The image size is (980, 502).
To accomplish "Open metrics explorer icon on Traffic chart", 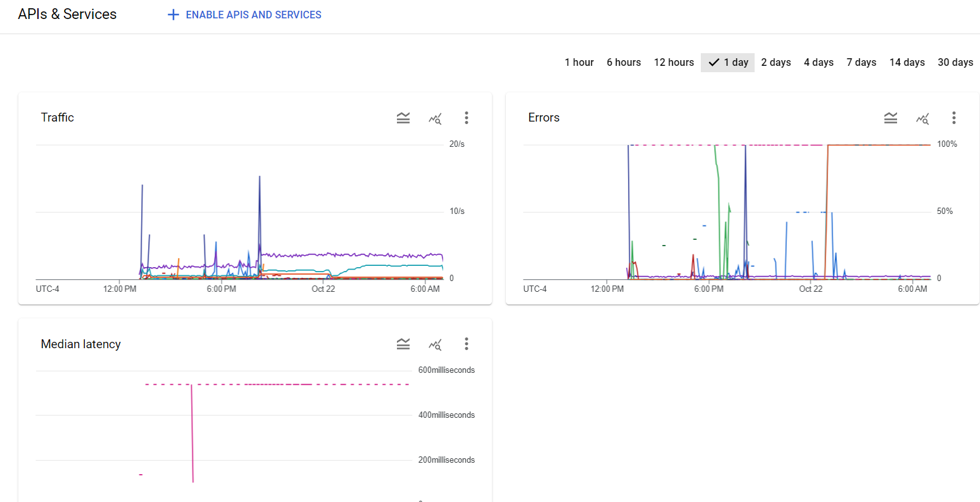I will coord(435,118).
